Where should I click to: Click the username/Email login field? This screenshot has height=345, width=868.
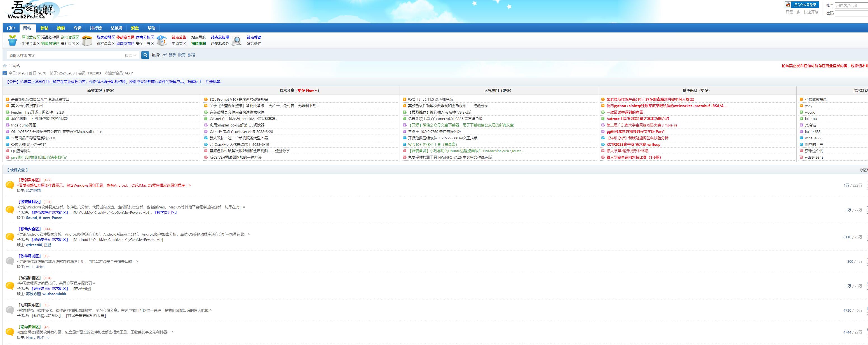pos(852,5)
